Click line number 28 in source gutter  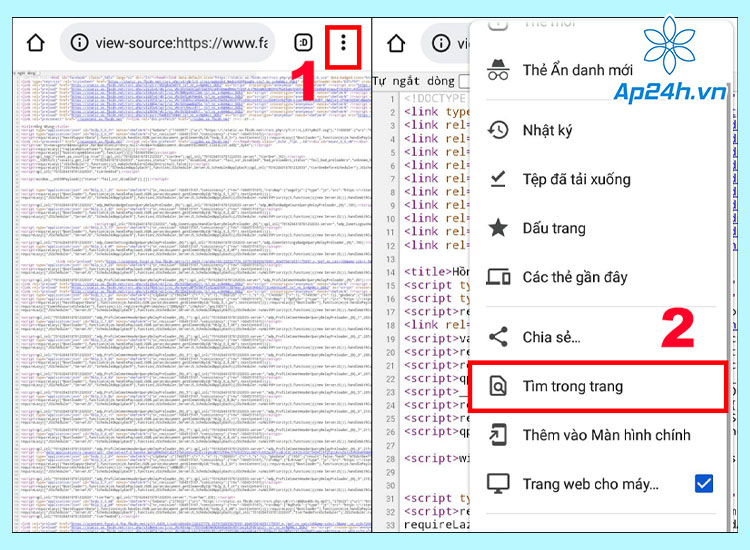(390, 459)
